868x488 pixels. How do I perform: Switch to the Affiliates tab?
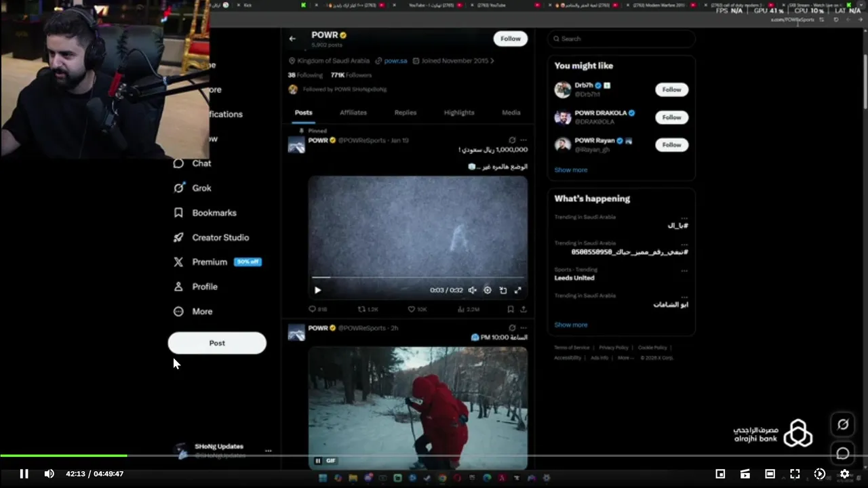353,113
